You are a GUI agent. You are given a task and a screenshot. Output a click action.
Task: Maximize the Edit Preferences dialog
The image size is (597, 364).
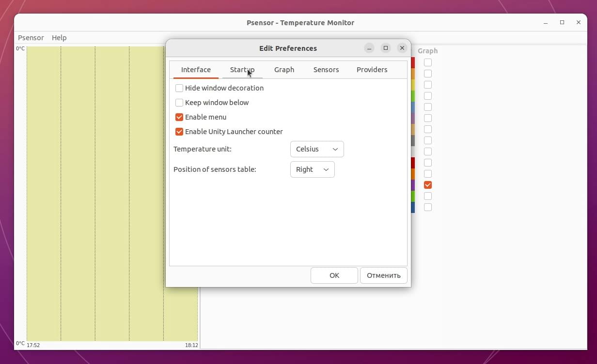[386, 48]
